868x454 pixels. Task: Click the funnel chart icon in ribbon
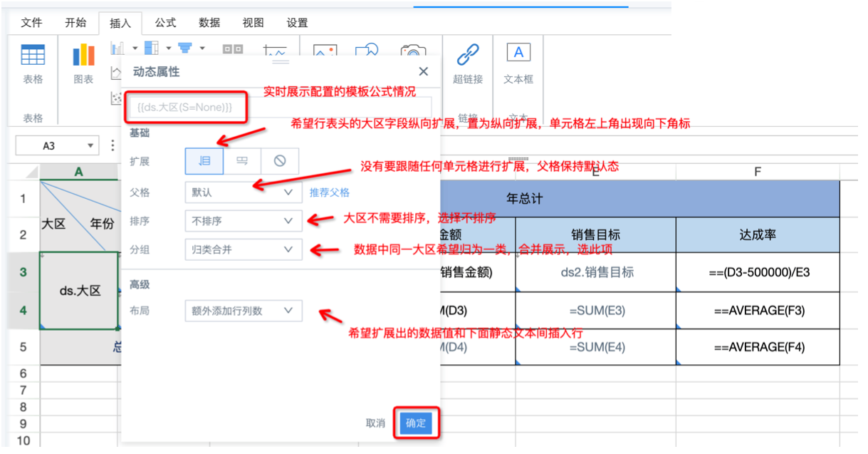click(x=185, y=48)
